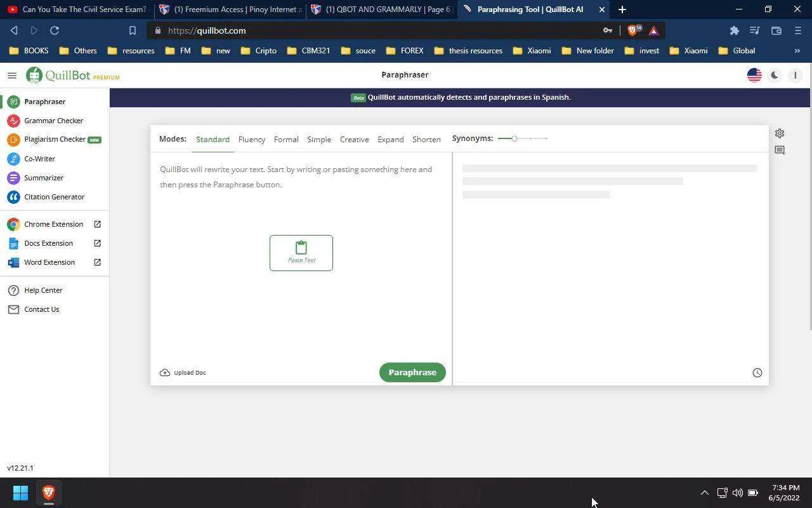This screenshot has width=812, height=508.
Task: Open the account profile icon
Action: click(x=795, y=75)
